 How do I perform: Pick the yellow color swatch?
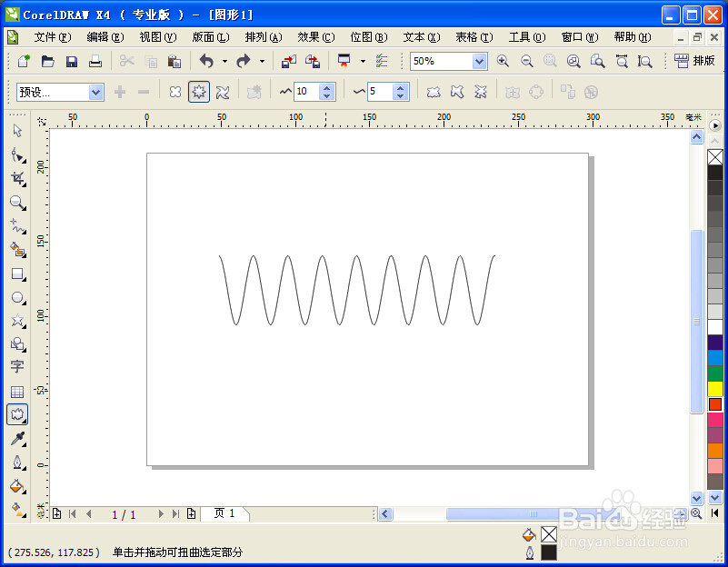[x=715, y=389]
